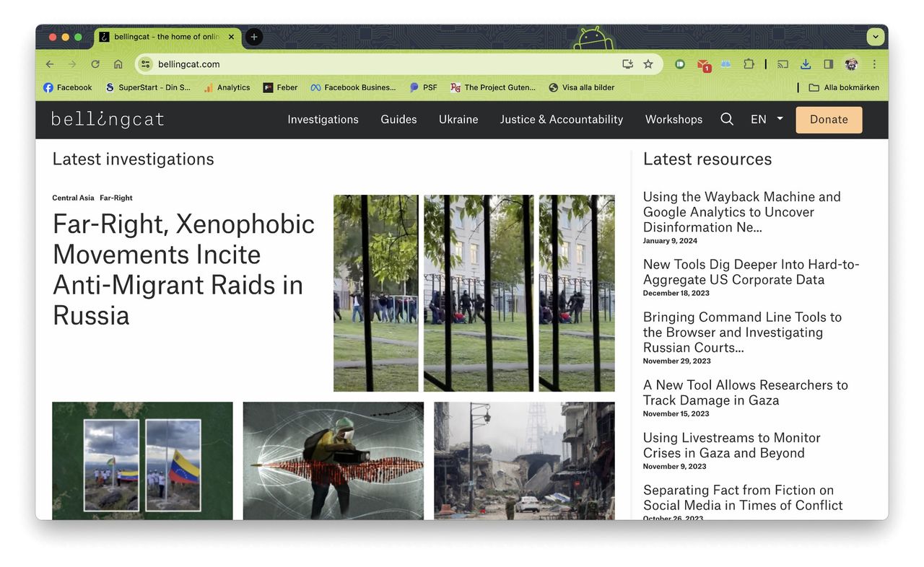Screen dimensions: 924x567
Task: Open the Alla bokmärken bookmarks folder
Action: click(x=843, y=87)
